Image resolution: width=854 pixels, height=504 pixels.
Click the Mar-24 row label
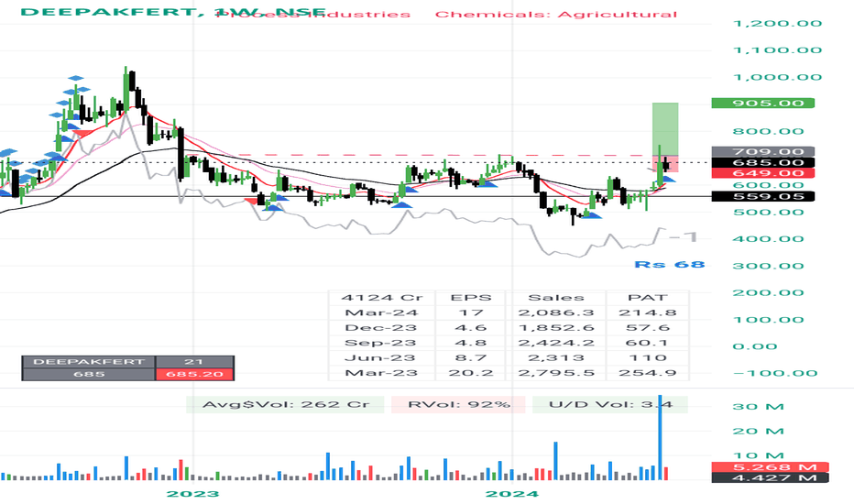[382, 312]
